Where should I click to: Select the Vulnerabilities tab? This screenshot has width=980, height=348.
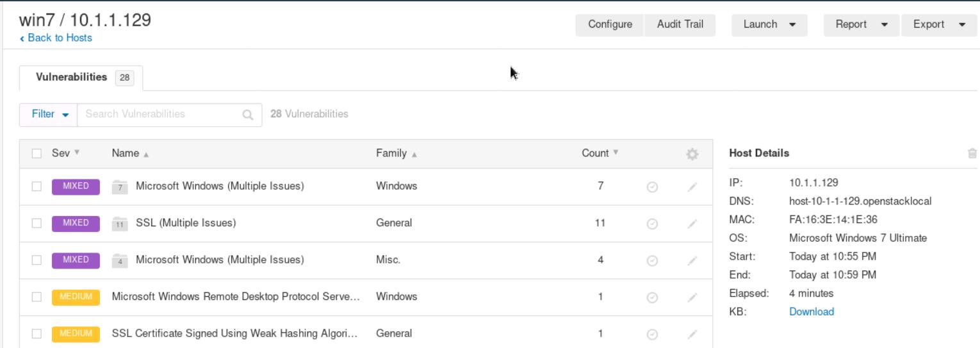(x=81, y=78)
